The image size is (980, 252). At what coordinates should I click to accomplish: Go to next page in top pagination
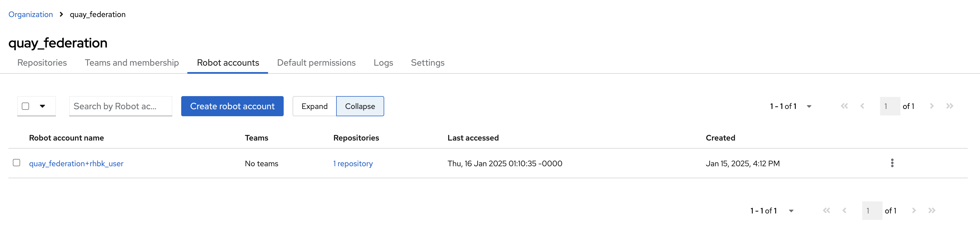point(932,106)
